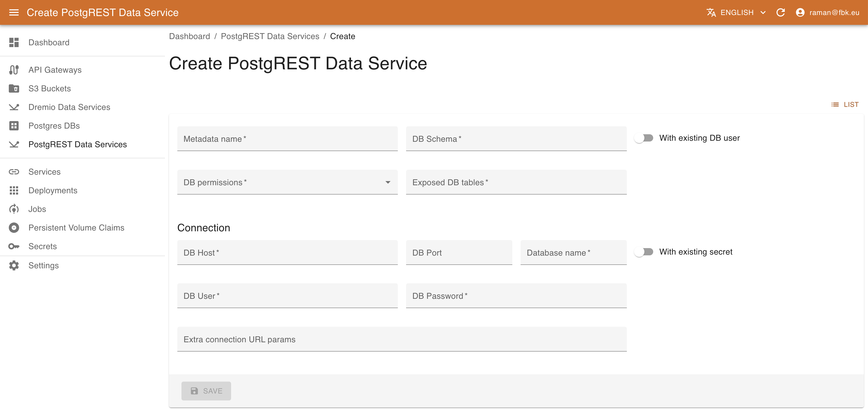Screen dimensions: 868x416
Task: Click the LIST button
Action: pyautogui.click(x=845, y=105)
